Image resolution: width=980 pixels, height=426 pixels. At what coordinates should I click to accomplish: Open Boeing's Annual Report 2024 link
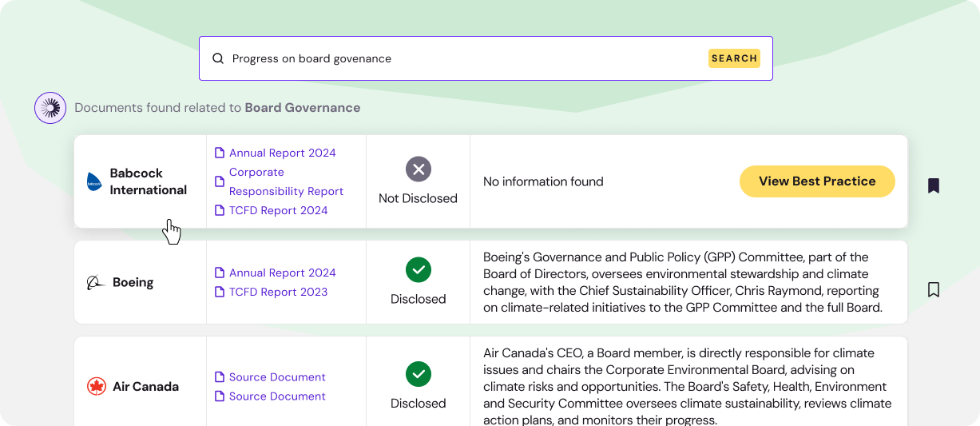282,273
